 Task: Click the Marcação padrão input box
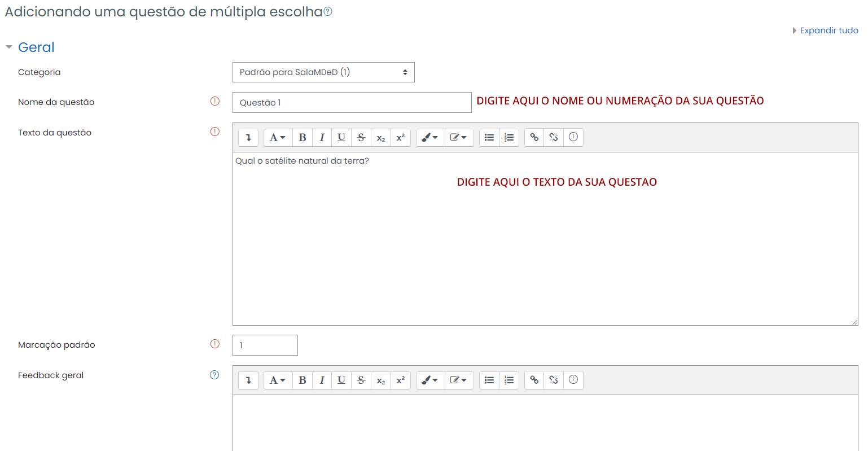click(265, 345)
